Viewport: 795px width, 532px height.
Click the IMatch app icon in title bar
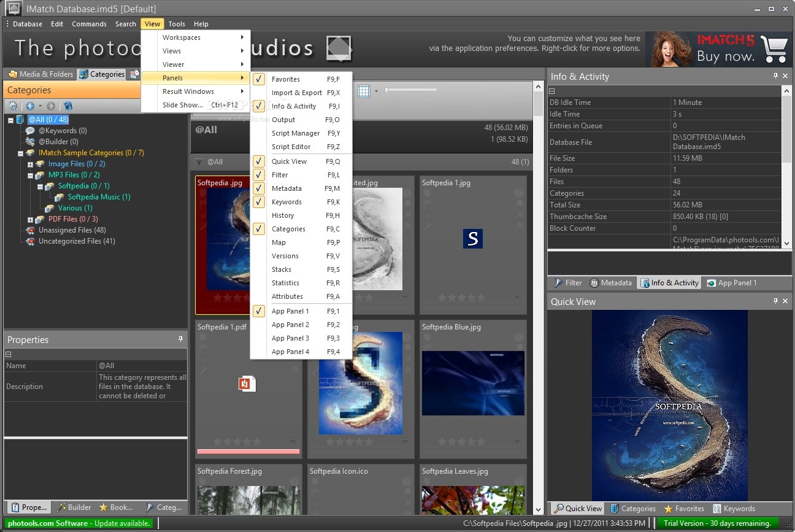(x=13, y=8)
